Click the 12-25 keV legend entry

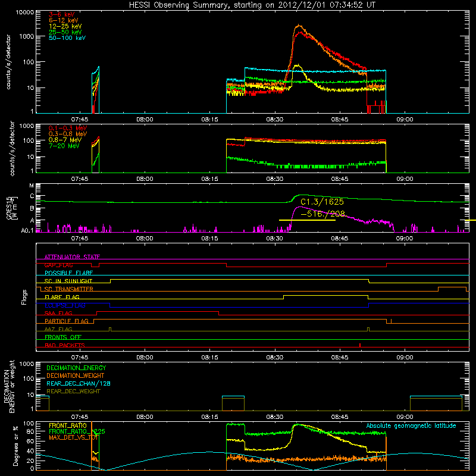[x=65, y=26]
